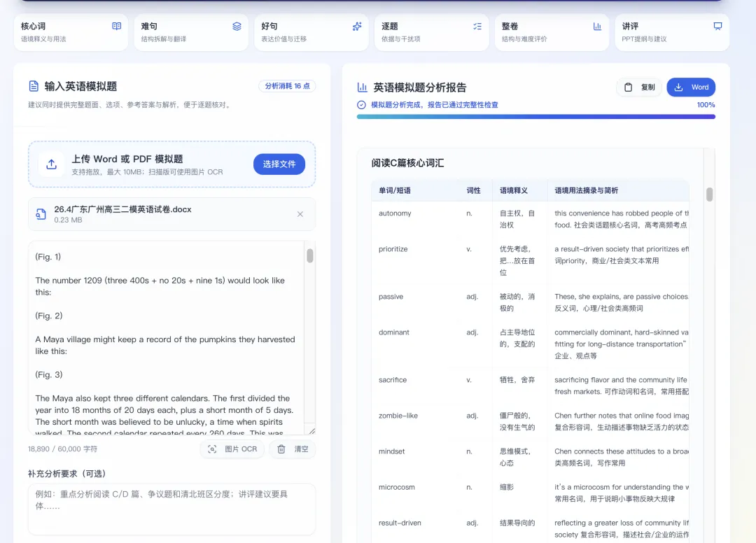Click the presentation icon on 讲评 card
The height and width of the screenshot is (543, 756).
(x=718, y=26)
